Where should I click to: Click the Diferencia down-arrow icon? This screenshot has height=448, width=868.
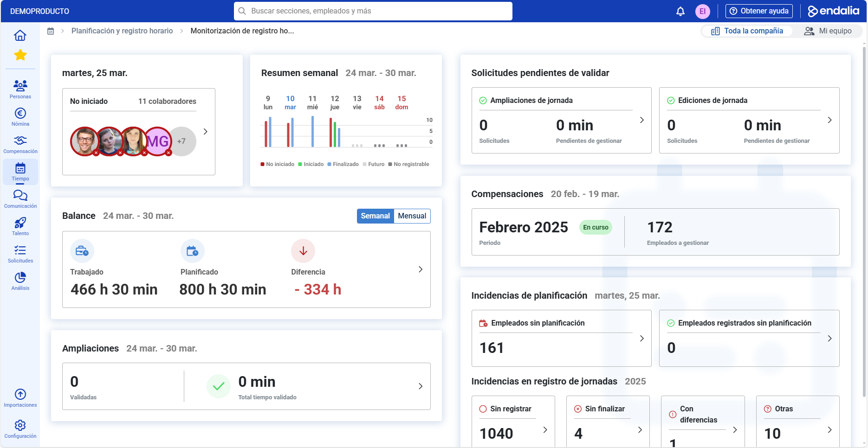tap(303, 251)
